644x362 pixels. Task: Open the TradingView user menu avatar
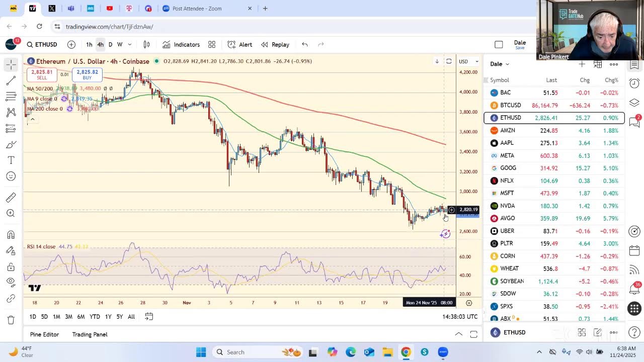[x=11, y=44]
